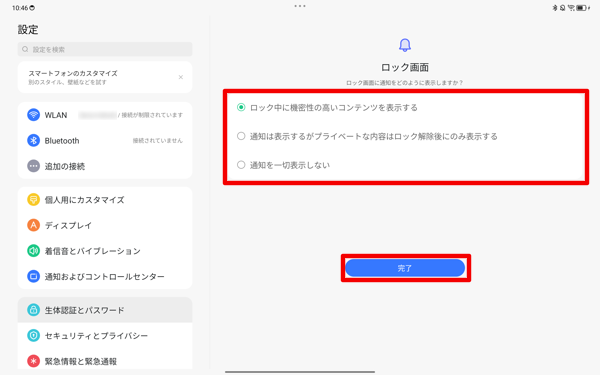Image resolution: width=600 pixels, height=375 pixels.
Task: Click the magnifier icon in search field
Action: pos(25,49)
